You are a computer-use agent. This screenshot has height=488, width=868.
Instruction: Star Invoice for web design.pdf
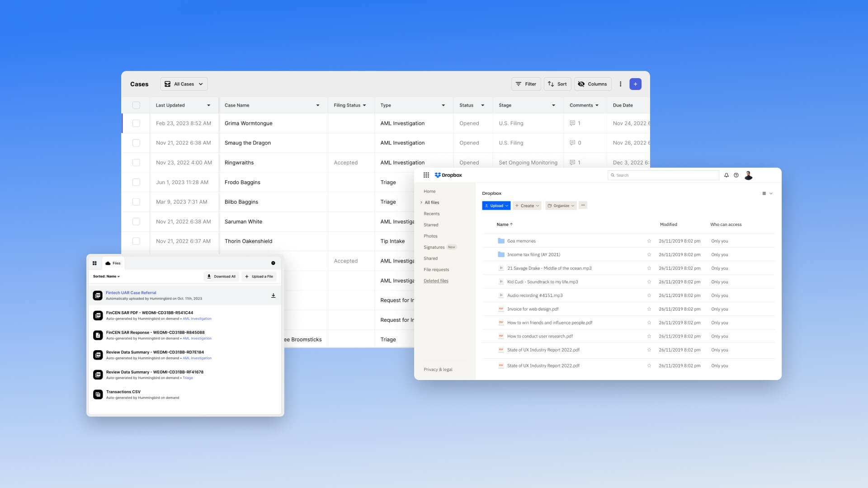tap(649, 309)
